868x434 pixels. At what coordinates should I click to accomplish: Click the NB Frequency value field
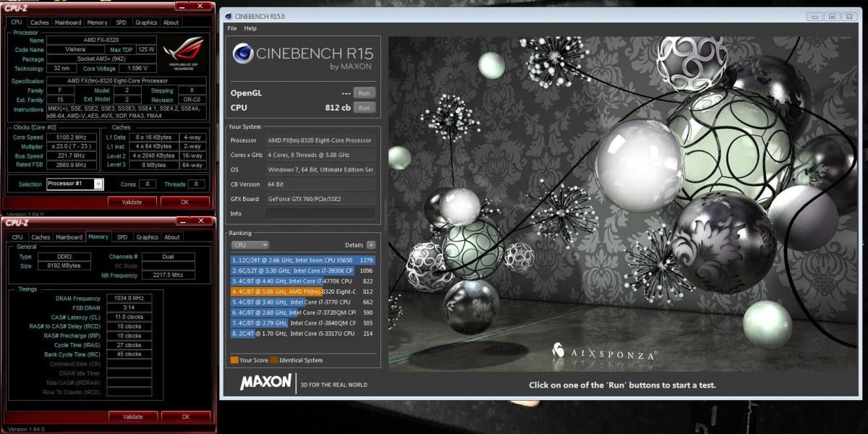[169, 276]
